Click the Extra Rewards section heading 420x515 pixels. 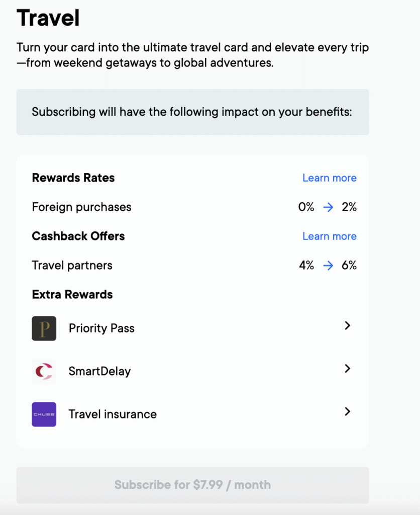[x=72, y=295]
